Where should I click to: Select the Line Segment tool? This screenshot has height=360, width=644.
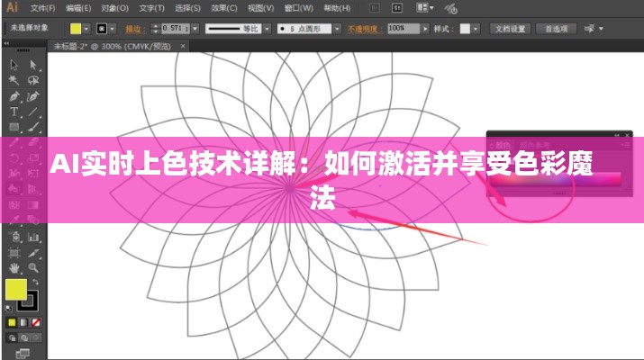pyautogui.click(x=33, y=112)
